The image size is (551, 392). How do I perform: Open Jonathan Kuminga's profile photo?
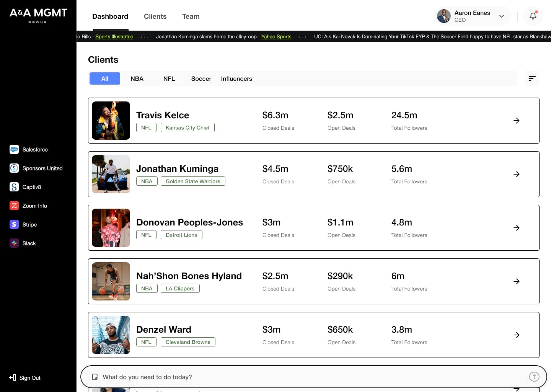pos(111,174)
